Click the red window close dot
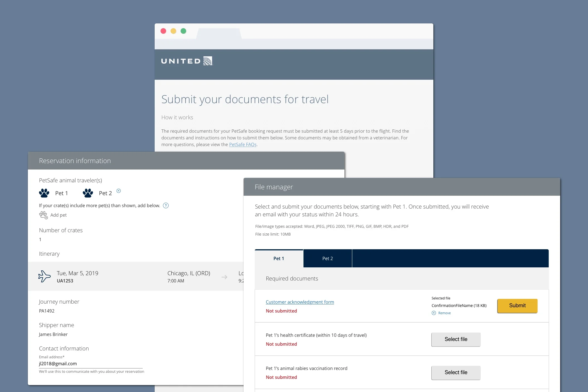Screen dimensions: 588x392 [164, 31]
